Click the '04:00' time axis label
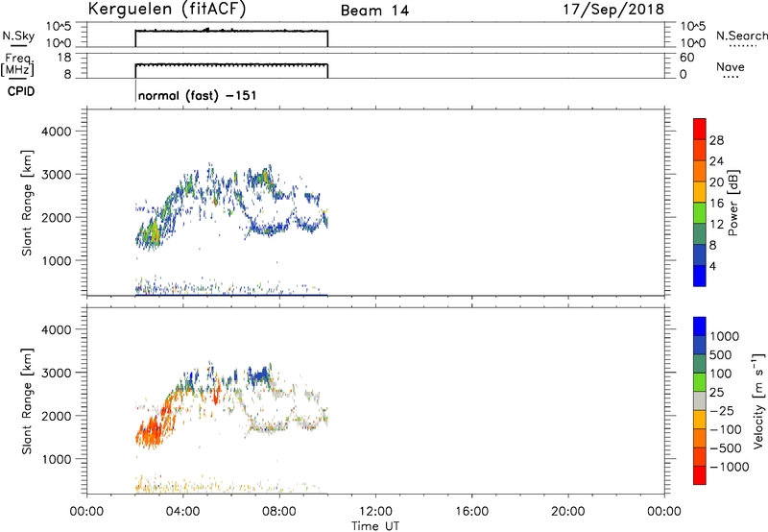Image resolution: width=768 pixels, height=532 pixels. point(182,512)
